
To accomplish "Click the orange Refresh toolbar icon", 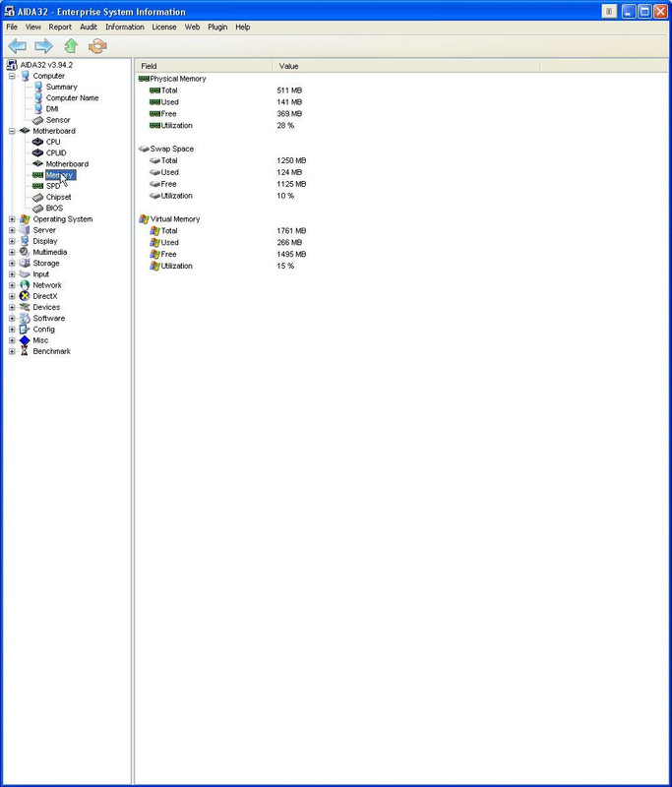I will 97,46.
